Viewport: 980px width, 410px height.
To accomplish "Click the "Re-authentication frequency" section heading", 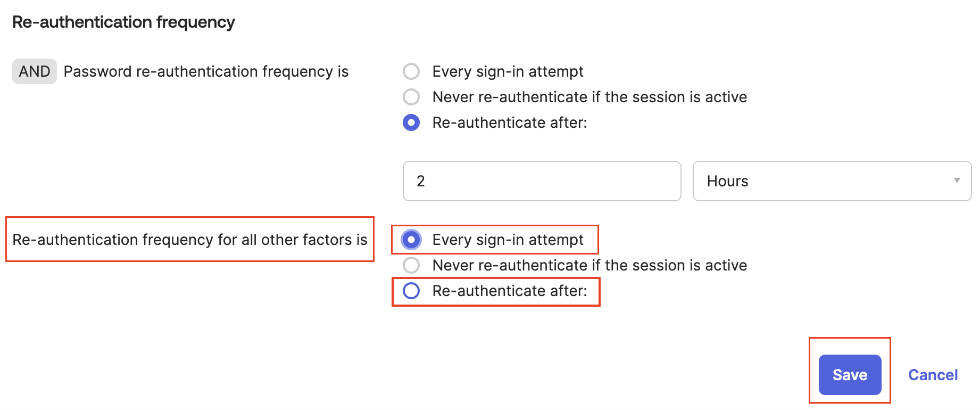I will click(x=124, y=22).
